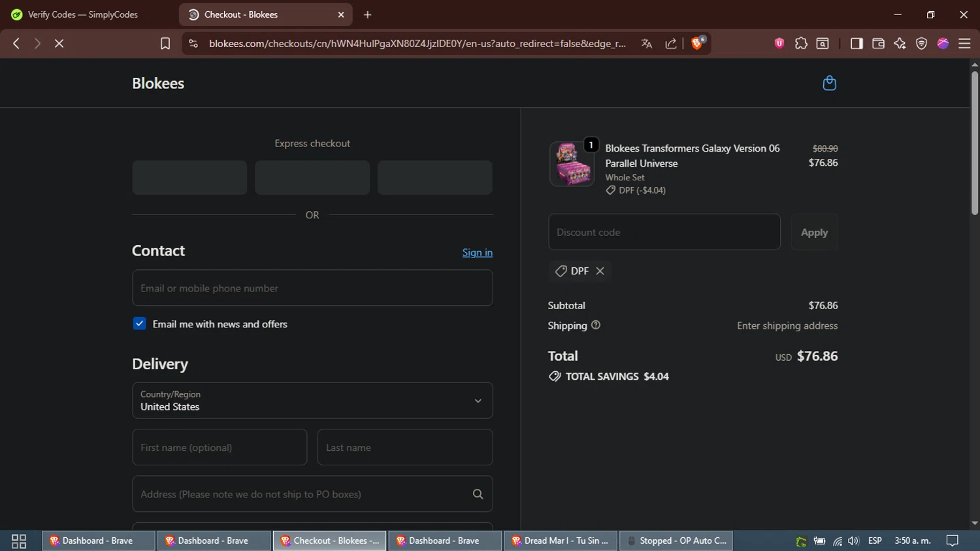980x551 pixels.
Task: Go back to previous page
Action: click(x=16, y=43)
